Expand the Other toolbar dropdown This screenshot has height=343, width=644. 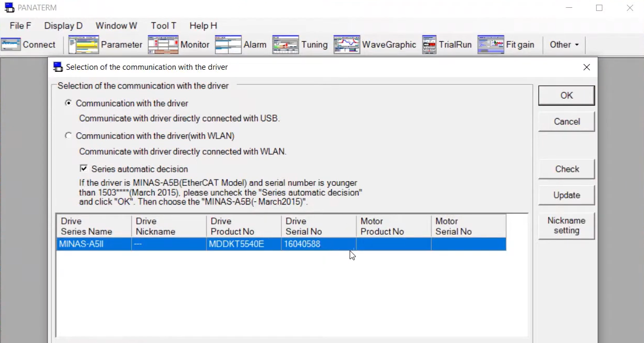(x=564, y=45)
